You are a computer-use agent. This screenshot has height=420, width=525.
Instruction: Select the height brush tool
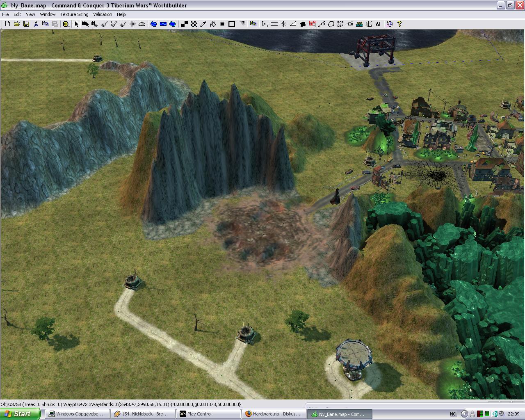(104, 24)
